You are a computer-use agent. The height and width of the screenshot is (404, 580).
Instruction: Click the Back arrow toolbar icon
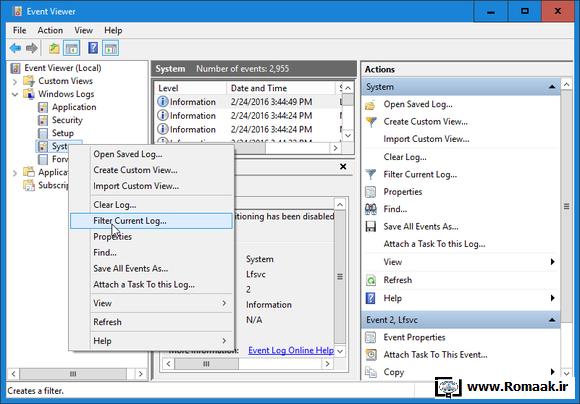coord(15,48)
